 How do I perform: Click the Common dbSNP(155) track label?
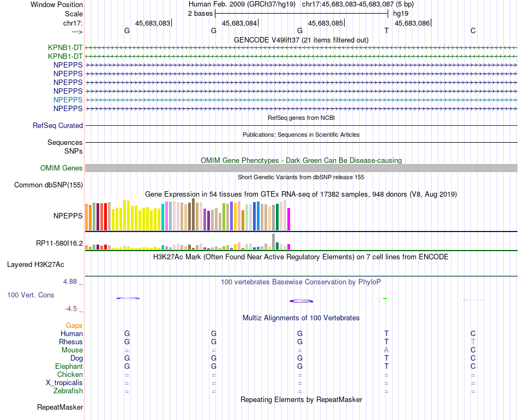point(48,185)
